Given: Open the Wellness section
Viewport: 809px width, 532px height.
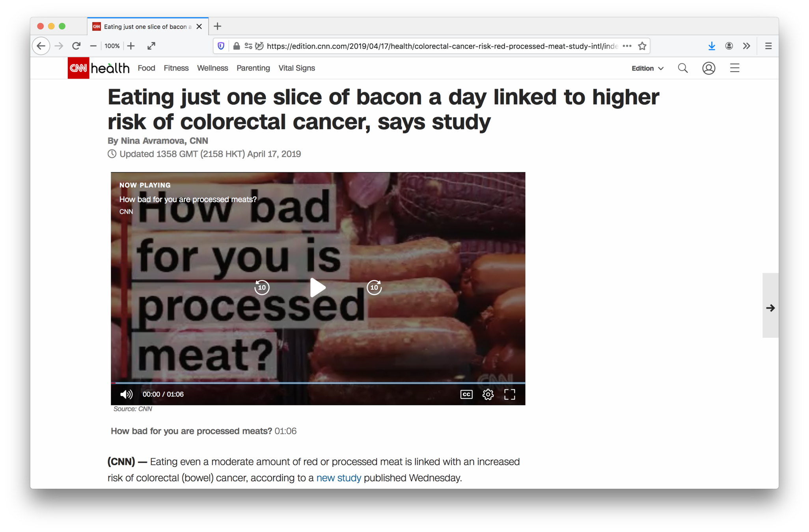Looking at the screenshot, I should pos(212,68).
